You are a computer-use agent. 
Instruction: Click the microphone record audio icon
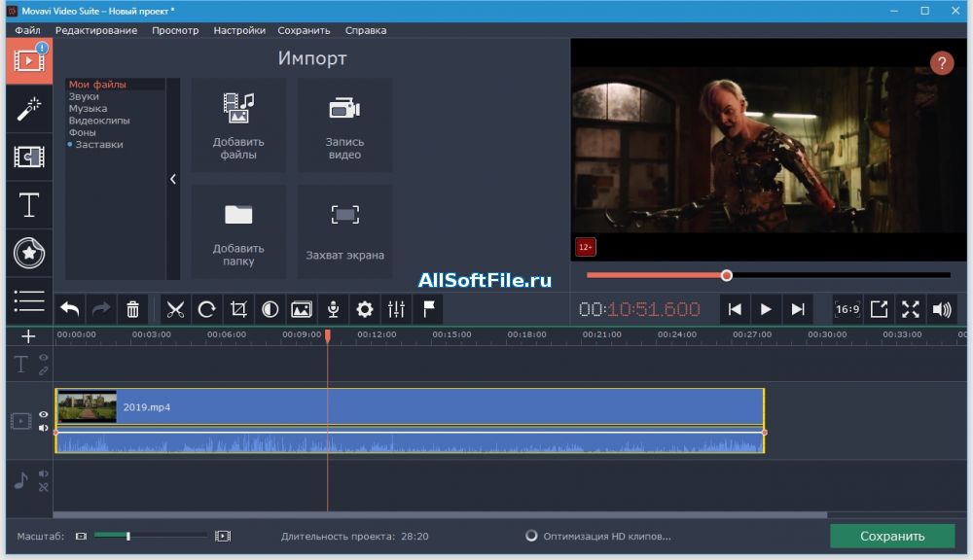tap(333, 309)
